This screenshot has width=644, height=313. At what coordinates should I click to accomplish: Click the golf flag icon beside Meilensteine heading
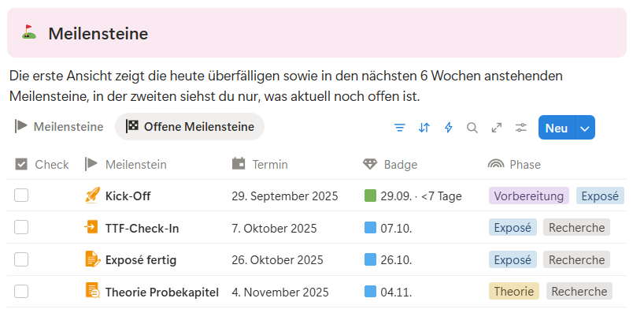[29, 32]
